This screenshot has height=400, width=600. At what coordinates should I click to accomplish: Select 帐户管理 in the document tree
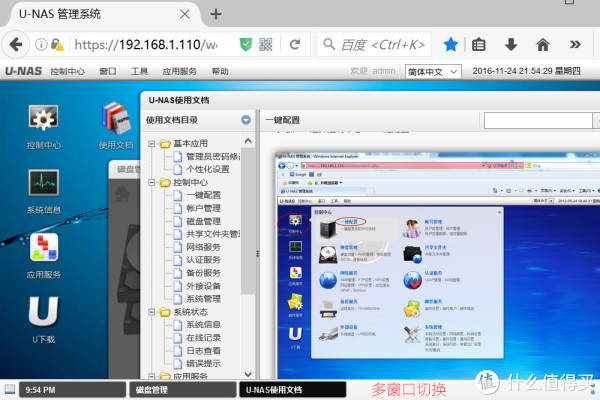pyautogui.click(x=204, y=208)
